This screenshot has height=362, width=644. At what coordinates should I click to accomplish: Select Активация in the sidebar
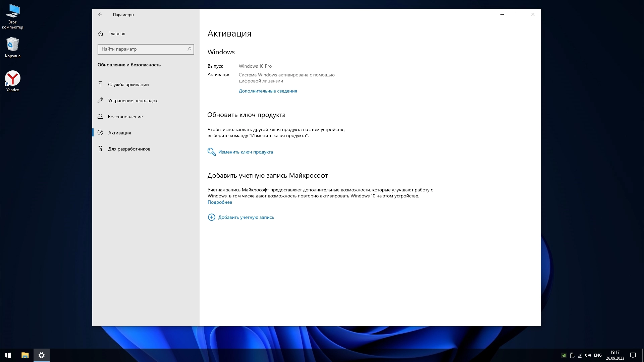(x=119, y=133)
